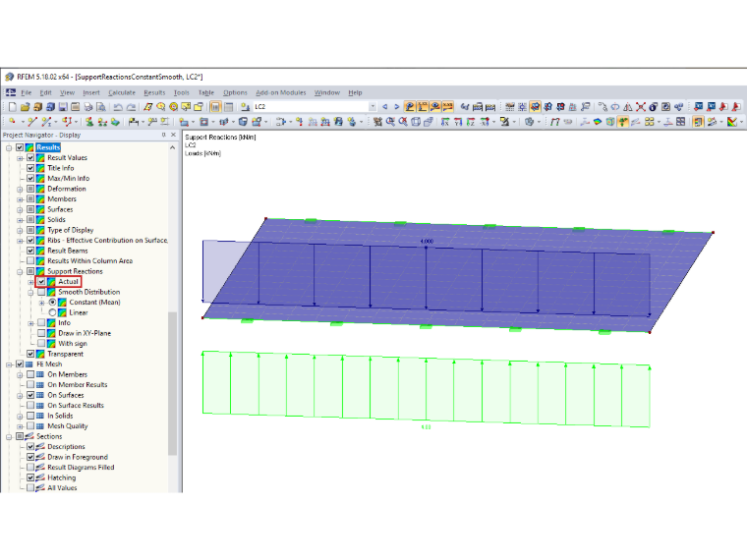Open the Calculate menu
Image resolution: width=747 pixels, height=560 pixels.
pos(122,92)
